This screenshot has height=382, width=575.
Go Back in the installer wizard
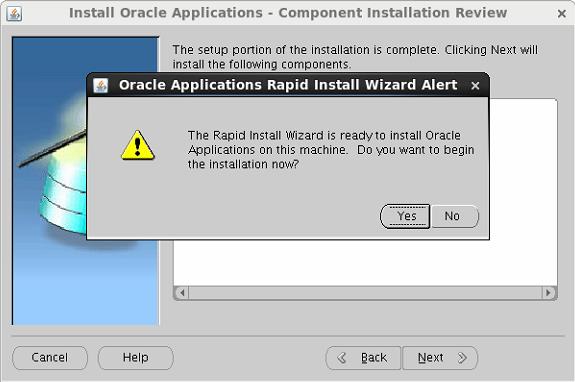point(363,358)
